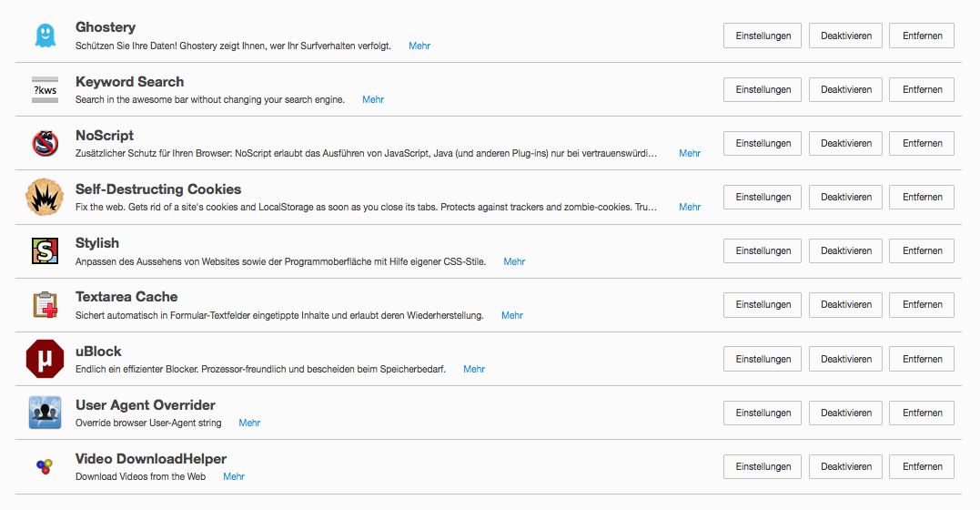Open settings for Keyword Search

[763, 90]
